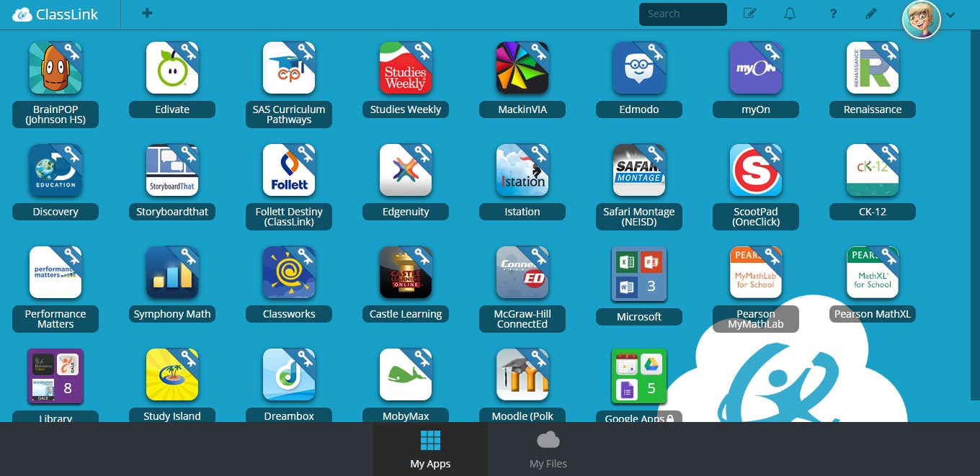Click the vertical scrollbar on right edge
980x476 pixels.
(x=976, y=216)
